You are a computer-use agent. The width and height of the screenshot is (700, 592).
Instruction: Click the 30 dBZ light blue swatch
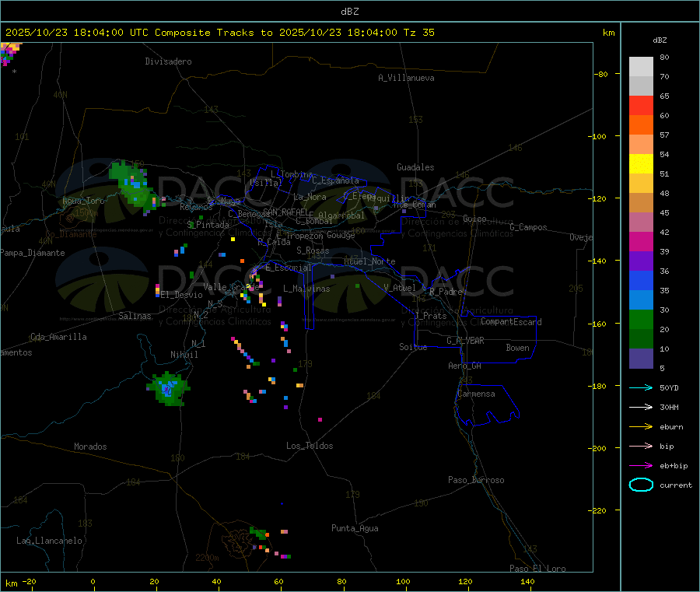point(641,300)
